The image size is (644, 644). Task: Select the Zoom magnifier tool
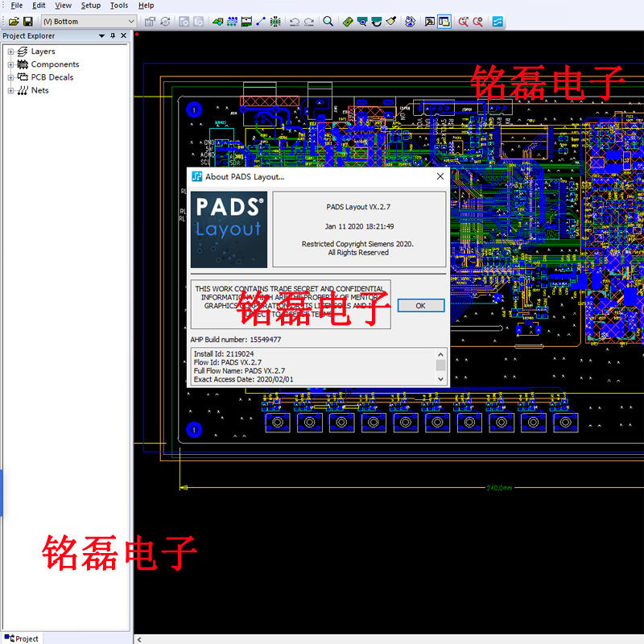328,22
